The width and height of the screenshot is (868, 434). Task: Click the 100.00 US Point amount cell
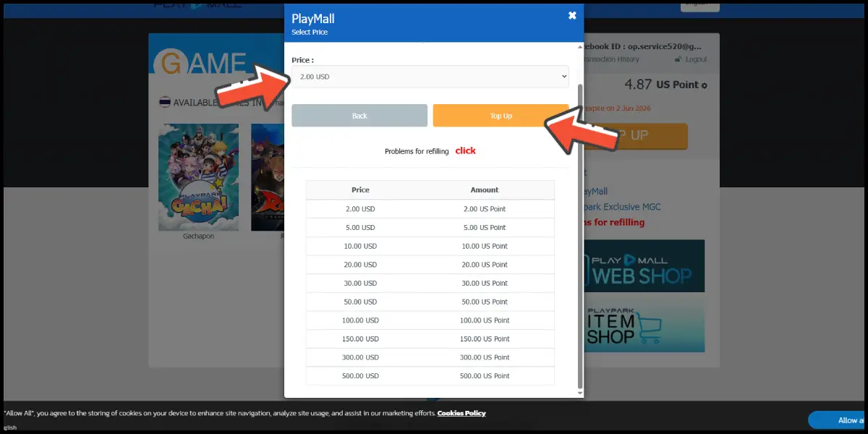[x=485, y=320]
